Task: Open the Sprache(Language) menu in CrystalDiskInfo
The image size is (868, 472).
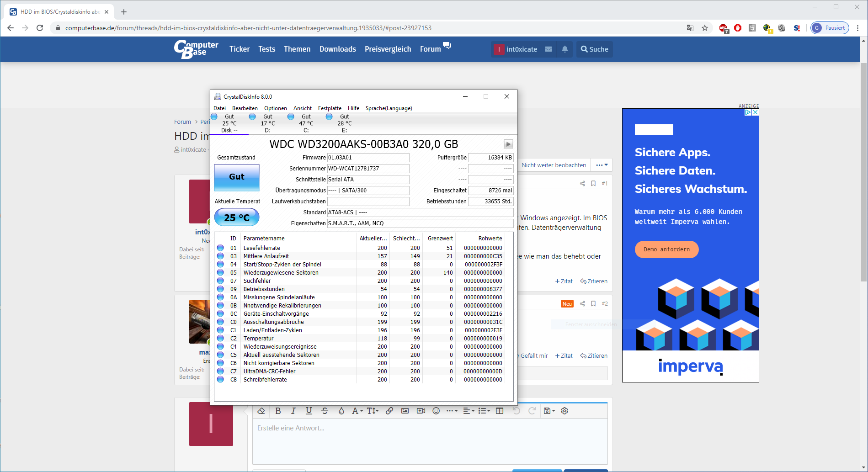Action: point(389,108)
